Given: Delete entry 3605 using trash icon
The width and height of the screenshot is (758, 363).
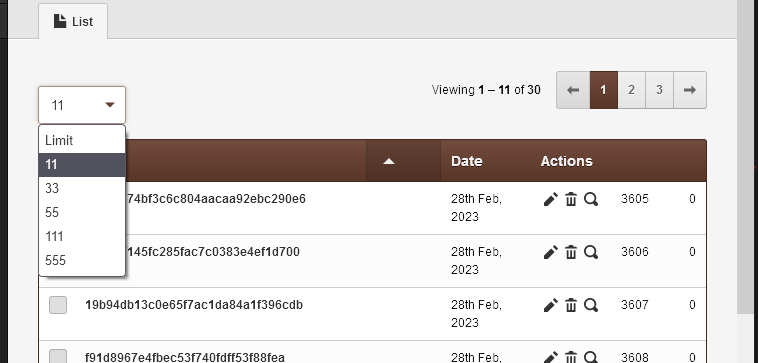Looking at the screenshot, I should pyautogui.click(x=571, y=199).
